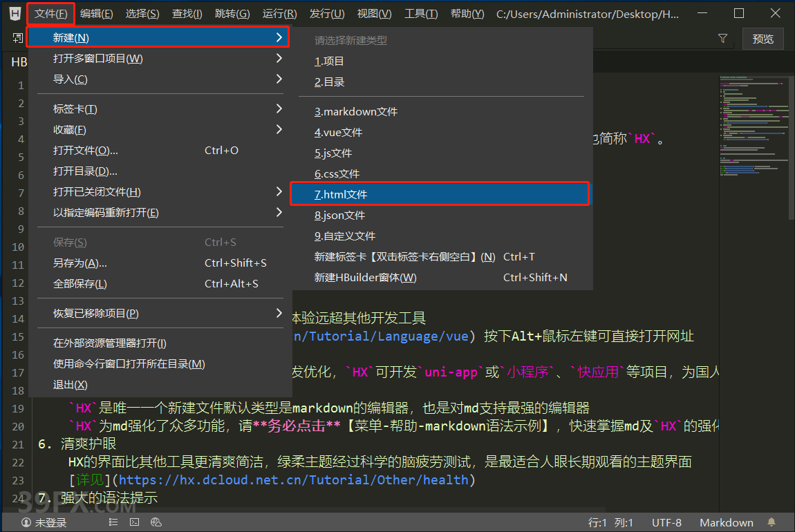Open the filter funnel icon near 预览
This screenshot has width=795, height=532.
(x=722, y=39)
